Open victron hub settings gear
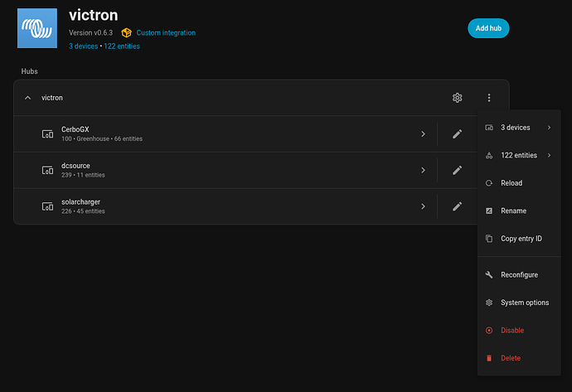 [x=457, y=98]
